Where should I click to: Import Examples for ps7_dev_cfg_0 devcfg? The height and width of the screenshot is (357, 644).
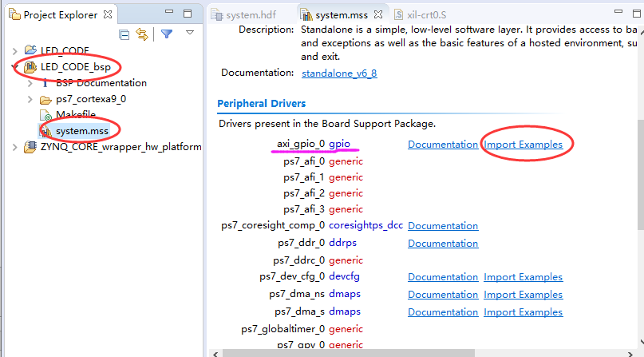523,277
